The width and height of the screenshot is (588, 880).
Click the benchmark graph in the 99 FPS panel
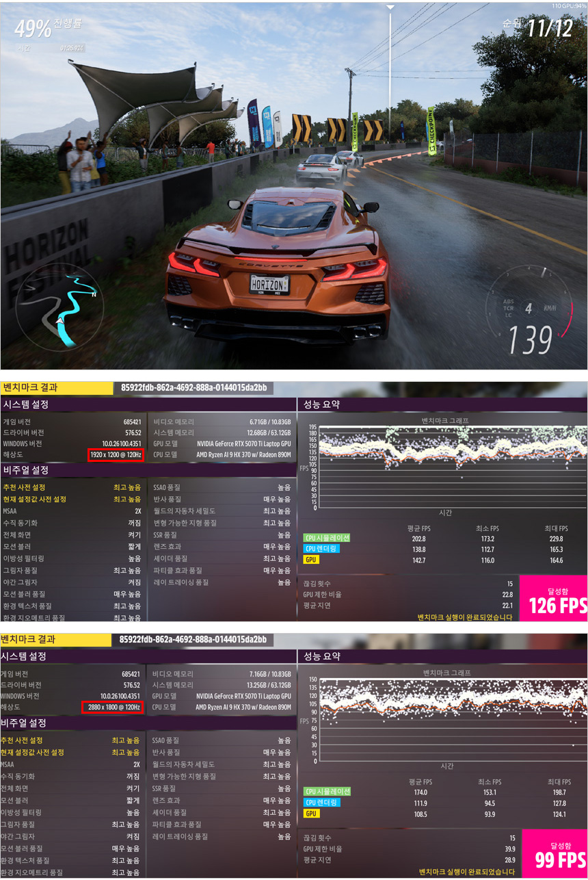click(x=452, y=720)
